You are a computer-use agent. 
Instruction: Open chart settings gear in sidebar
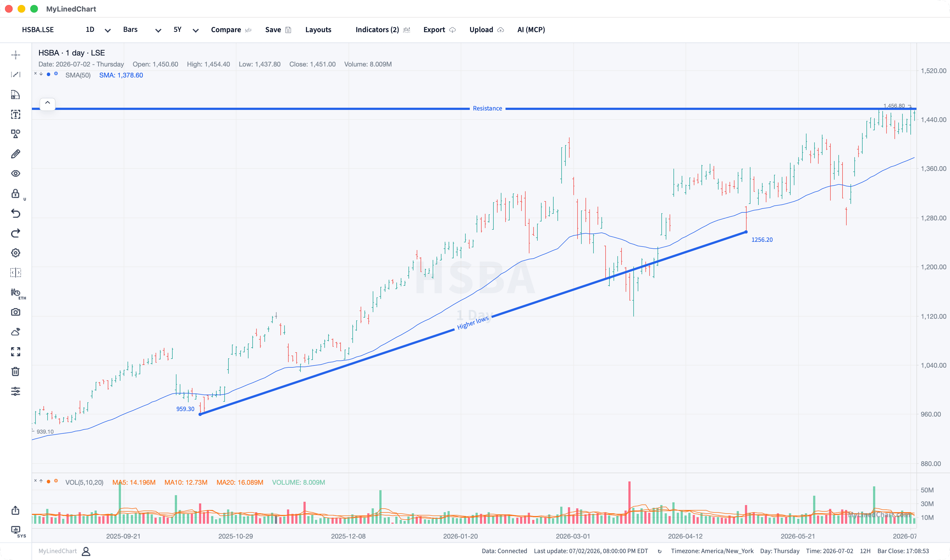15,253
